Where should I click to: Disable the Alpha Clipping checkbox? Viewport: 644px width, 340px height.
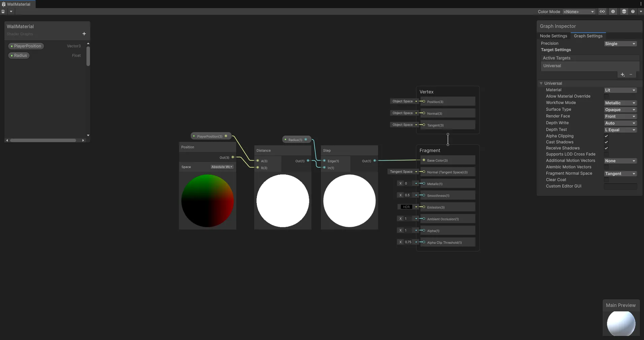click(x=606, y=136)
